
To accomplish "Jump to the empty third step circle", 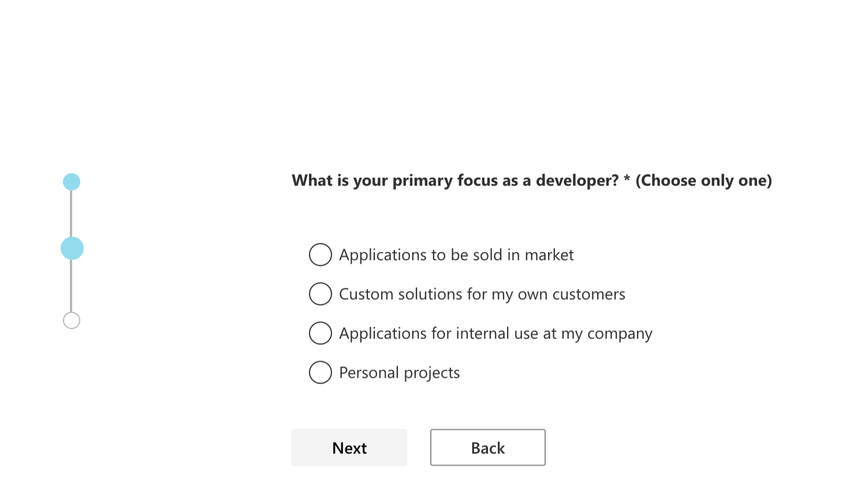I will [72, 320].
